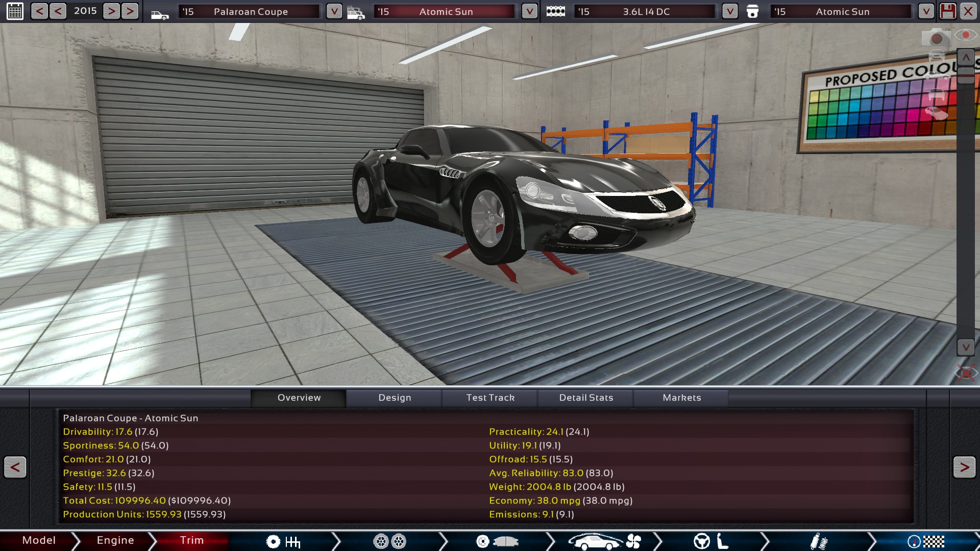Open the Palaroan Coupe model dropdown arrow

click(334, 11)
